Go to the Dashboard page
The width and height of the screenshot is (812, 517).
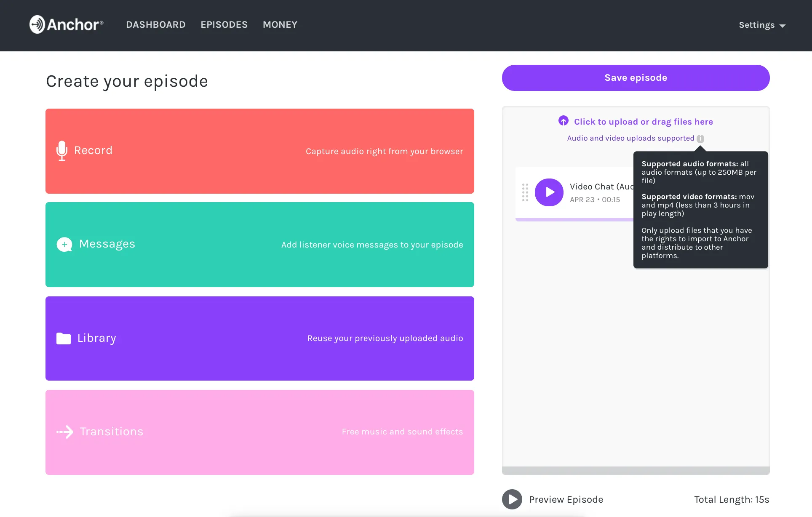pyautogui.click(x=156, y=25)
